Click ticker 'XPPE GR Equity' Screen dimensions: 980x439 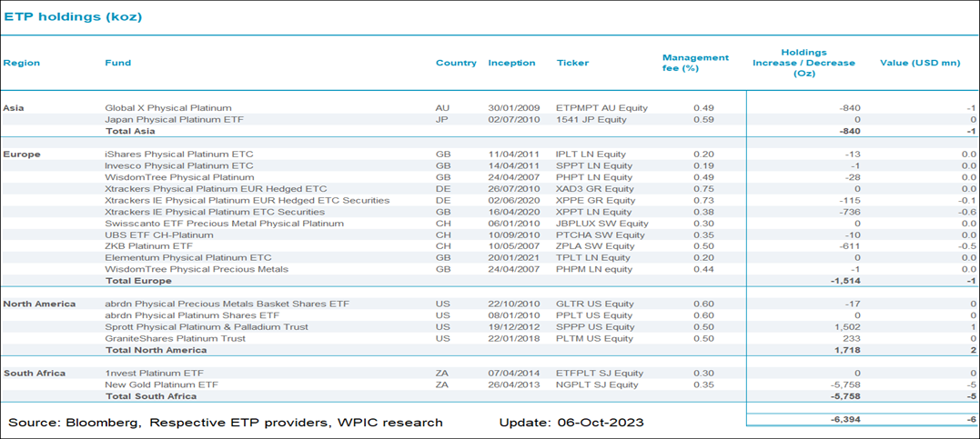pos(596,201)
